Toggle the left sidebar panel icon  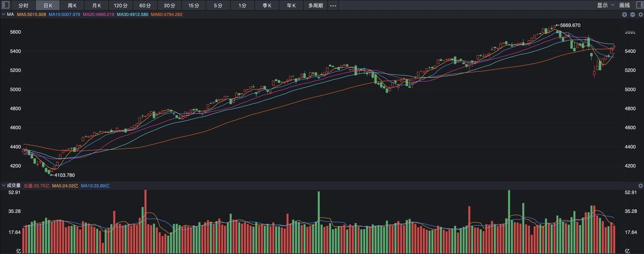[6, 5]
